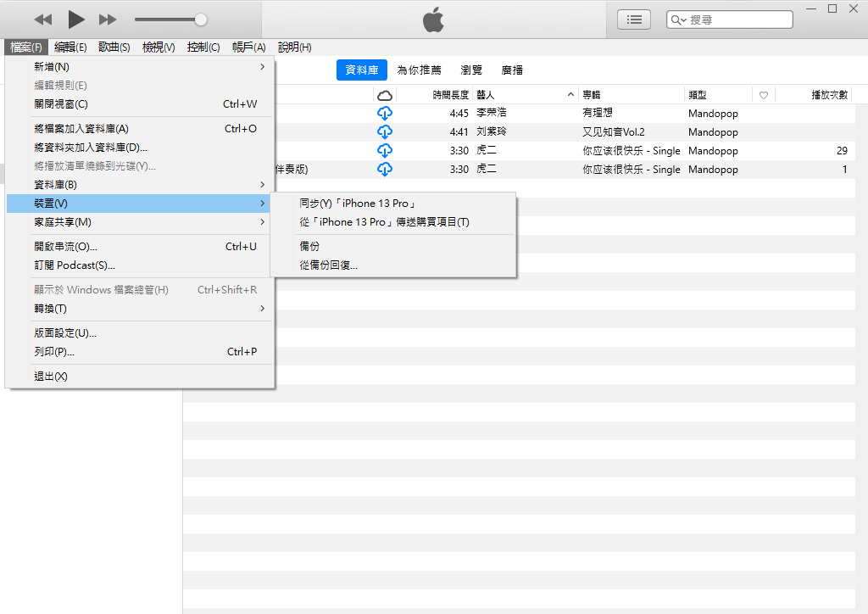Download 刘紫玲 song via cloud icon
Viewport: 868px width, 614px height.
pyautogui.click(x=384, y=132)
